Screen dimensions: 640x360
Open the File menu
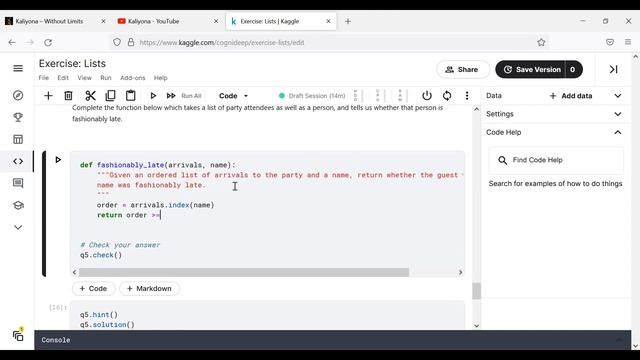pyautogui.click(x=44, y=78)
